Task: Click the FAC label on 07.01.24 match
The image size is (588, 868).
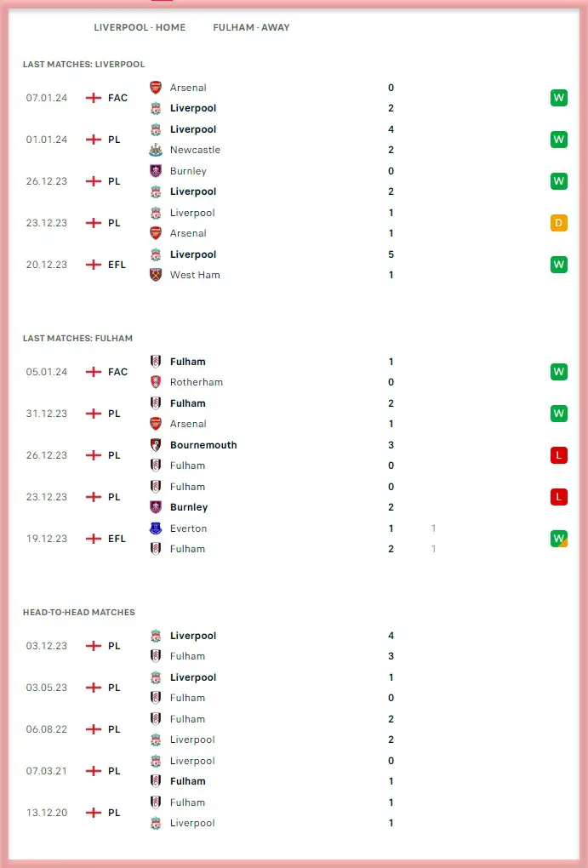Action: point(117,98)
